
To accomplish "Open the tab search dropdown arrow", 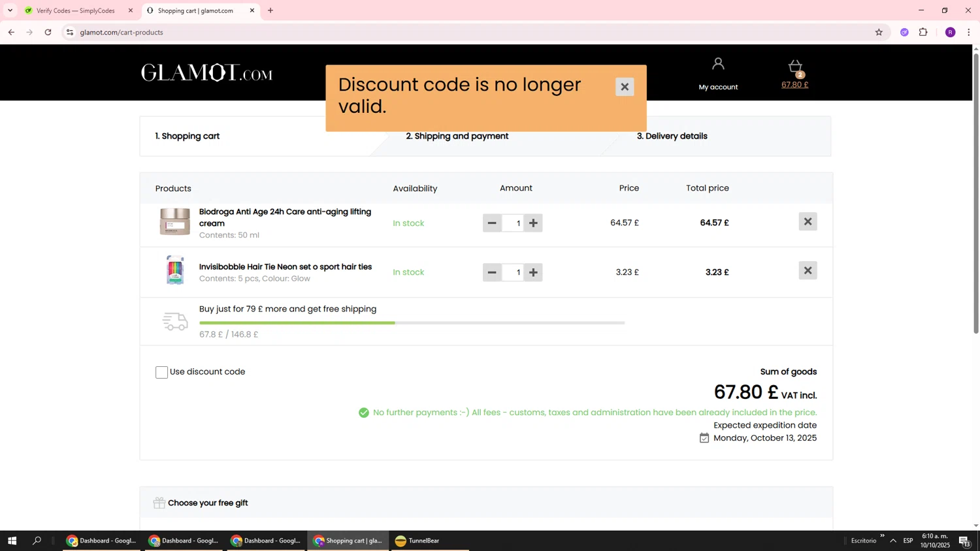I will [x=10, y=10].
